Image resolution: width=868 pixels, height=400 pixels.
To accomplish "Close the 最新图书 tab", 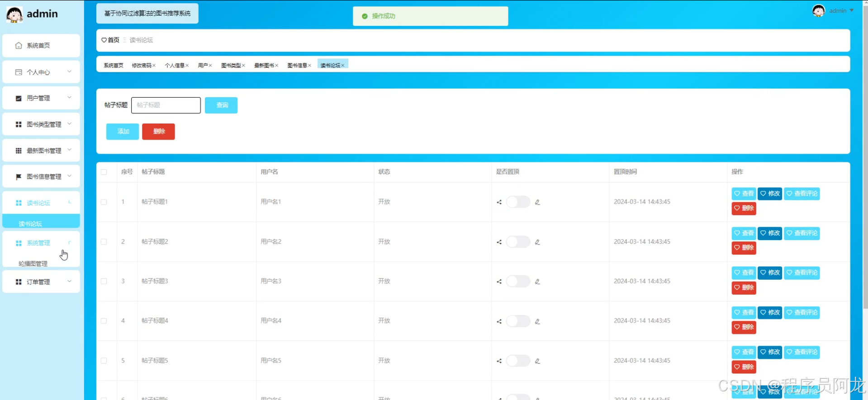I will pos(276,66).
